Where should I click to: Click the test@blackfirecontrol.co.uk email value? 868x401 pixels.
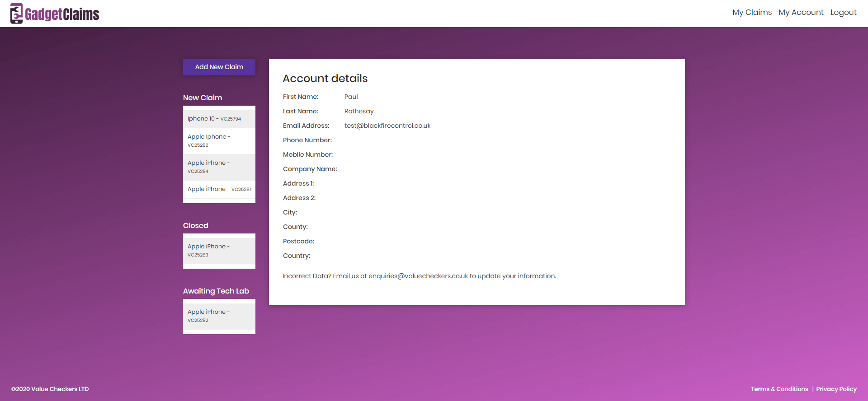(x=387, y=126)
